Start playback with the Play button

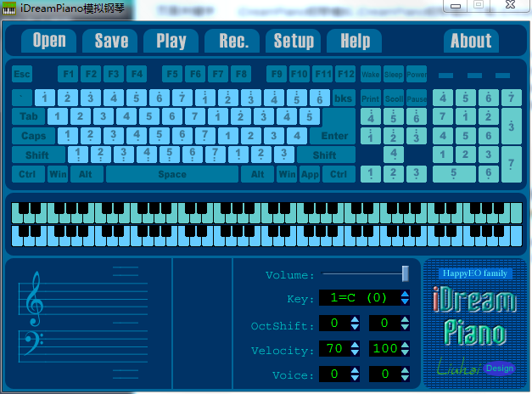click(171, 41)
